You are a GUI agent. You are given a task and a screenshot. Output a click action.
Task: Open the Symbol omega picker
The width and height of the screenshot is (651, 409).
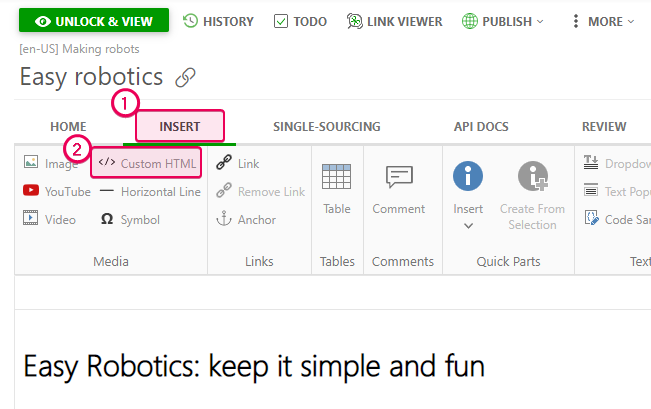pyautogui.click(x=130, y=219)
